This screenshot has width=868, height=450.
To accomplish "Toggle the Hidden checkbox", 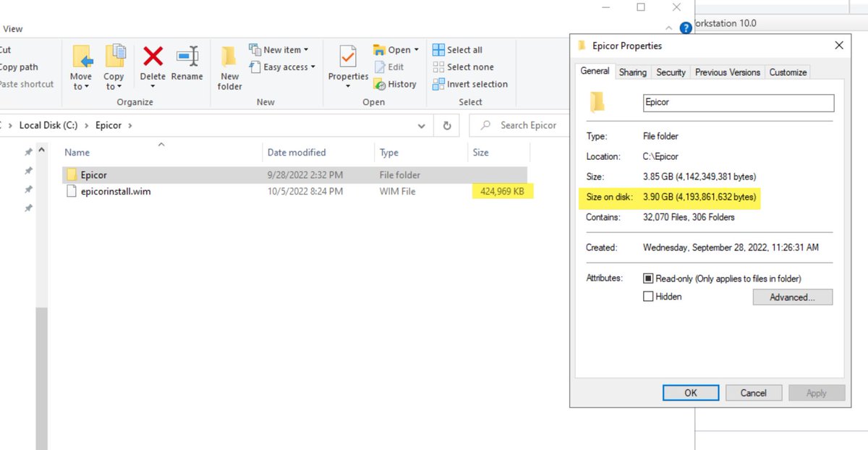I will [648, 297].
